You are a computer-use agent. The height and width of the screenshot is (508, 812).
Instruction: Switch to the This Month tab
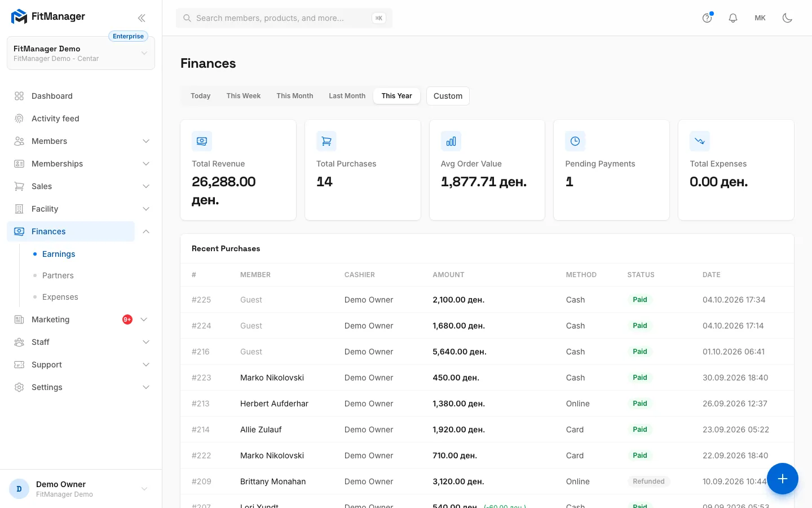[295, 96]
